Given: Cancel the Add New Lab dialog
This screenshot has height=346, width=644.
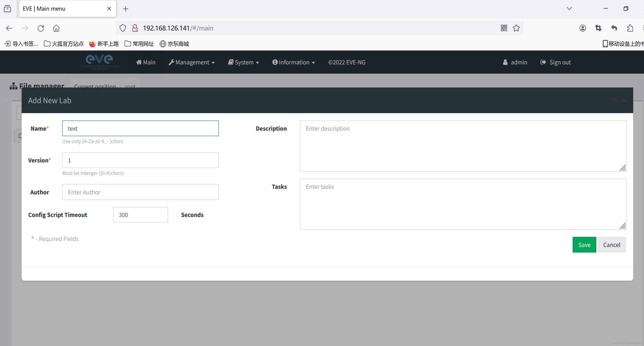Looking at the screenshot, I should [x=612, y=245].
